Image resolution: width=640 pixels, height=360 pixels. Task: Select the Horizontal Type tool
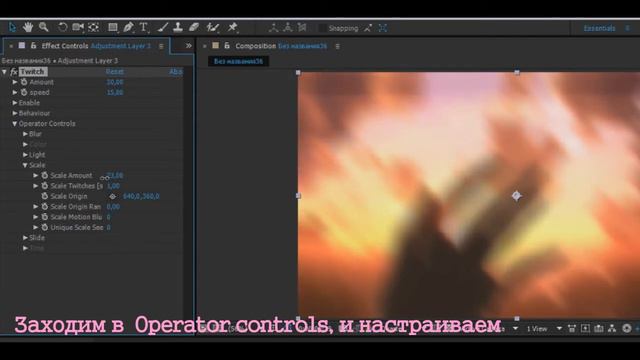pyautogui.click(x=143, y=27)
